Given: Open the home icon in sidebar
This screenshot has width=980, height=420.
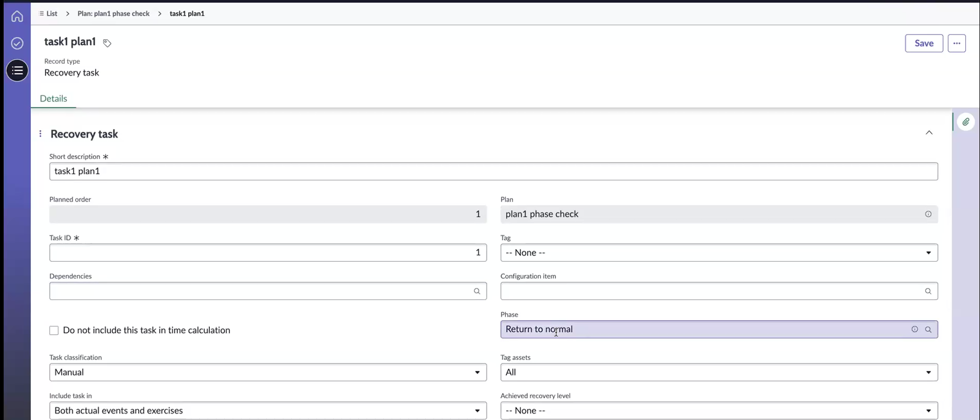Looking at the screenshot, I should (17, 16).
